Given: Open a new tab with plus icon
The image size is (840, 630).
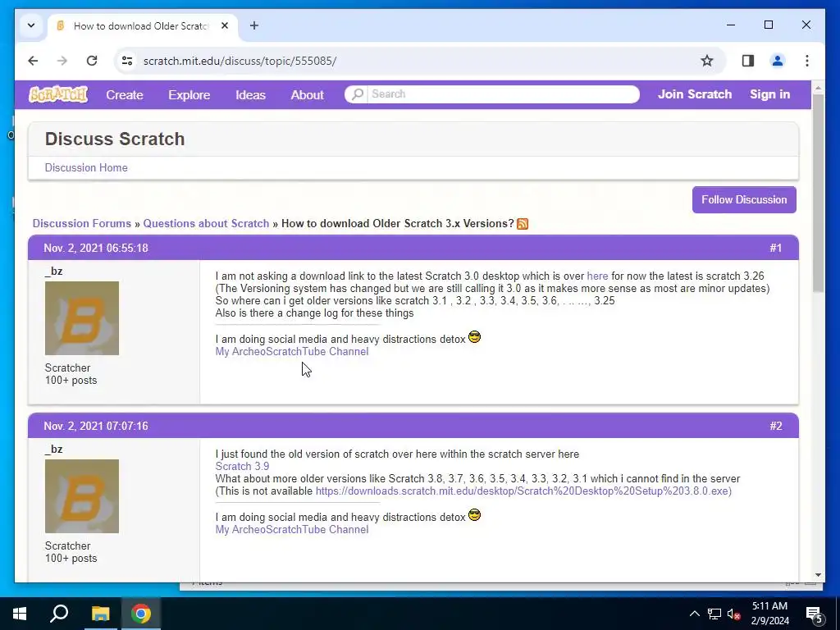Looking at the screenshot, I should (254, 25).
